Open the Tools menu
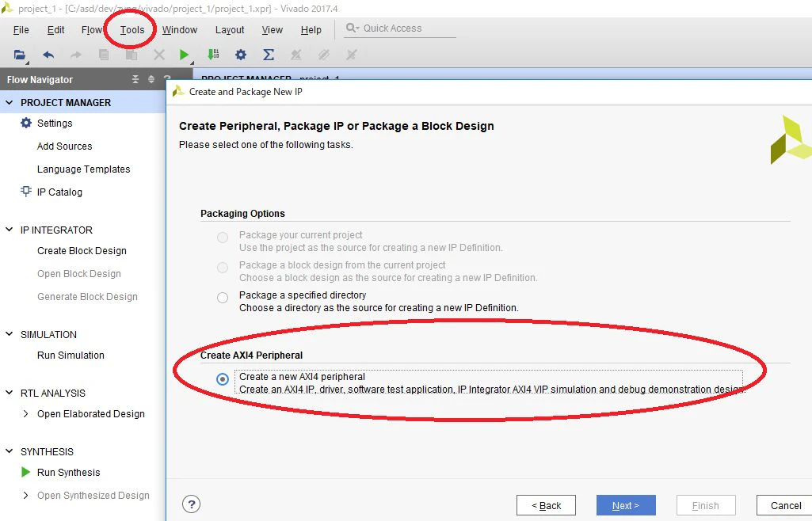The height and width of the screenshot is (521, 812). pos(132,30)
